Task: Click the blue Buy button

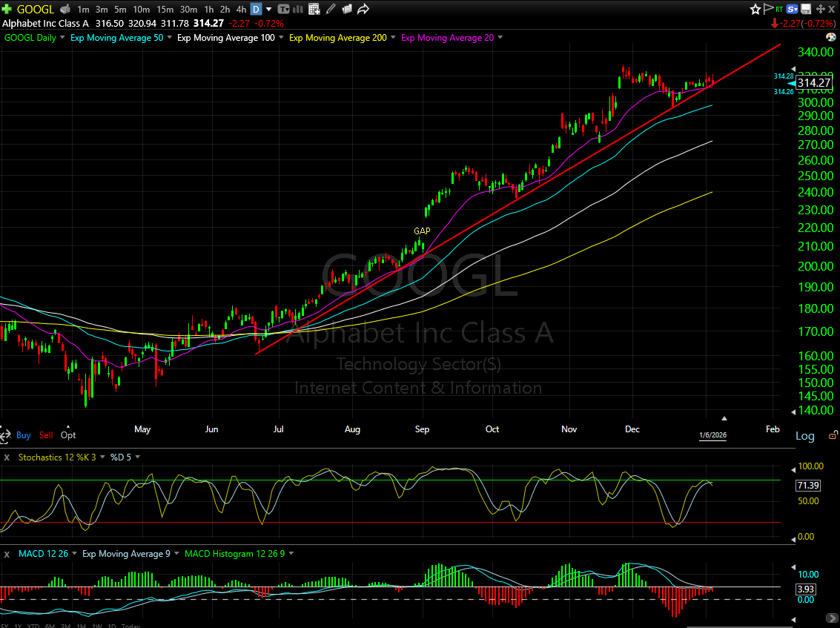Action: [x=24, y=435]
